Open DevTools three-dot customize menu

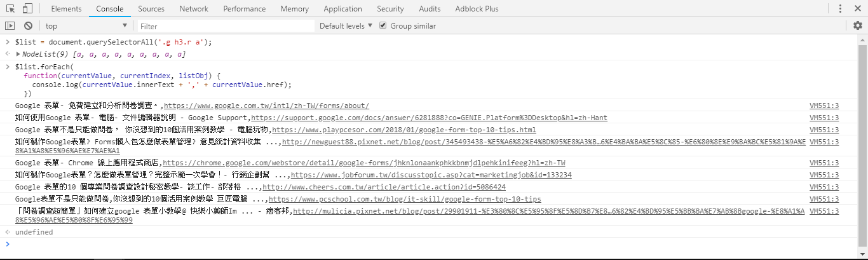pyautogui.click(x=840, y=9)
